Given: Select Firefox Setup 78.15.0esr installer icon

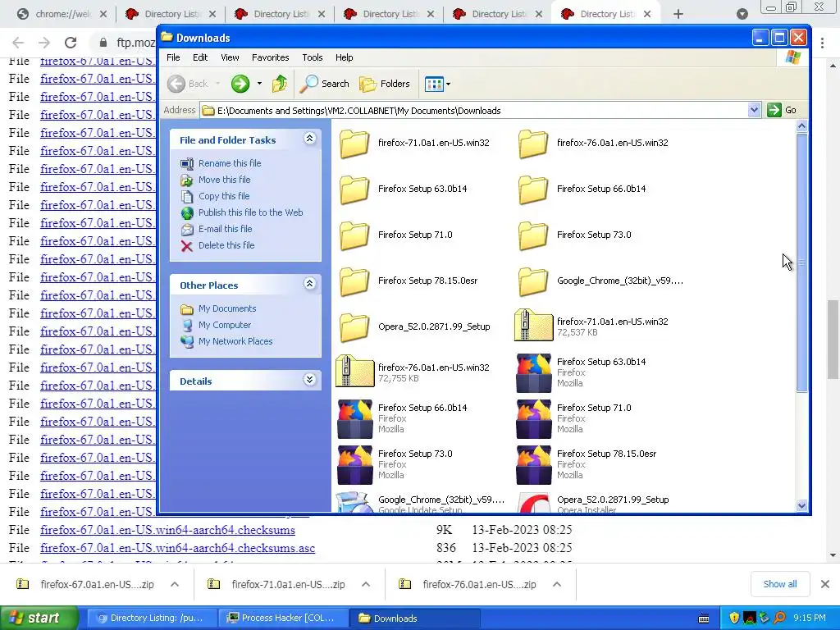Looking at the screenshot, I should click(x=533, y=465).
